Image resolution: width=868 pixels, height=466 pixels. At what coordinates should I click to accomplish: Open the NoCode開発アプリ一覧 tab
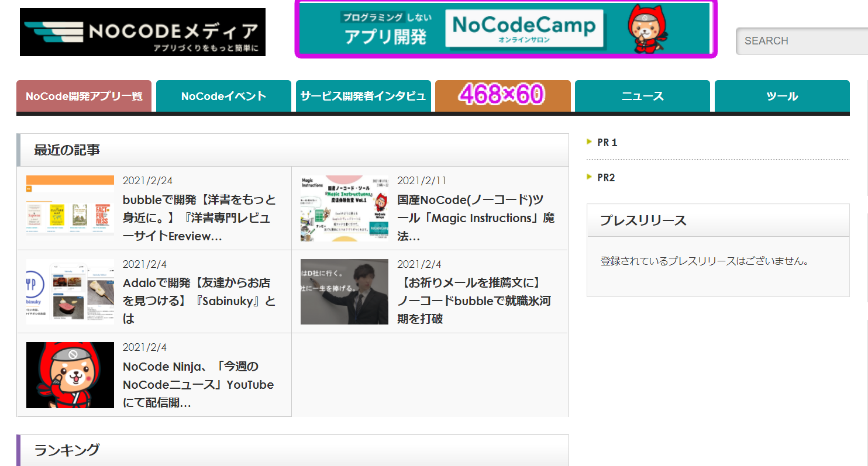coord(84,96)
